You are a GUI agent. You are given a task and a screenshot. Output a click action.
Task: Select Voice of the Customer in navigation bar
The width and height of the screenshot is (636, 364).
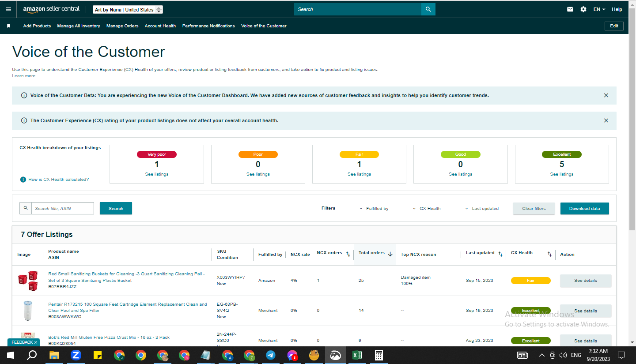(264, 26)
